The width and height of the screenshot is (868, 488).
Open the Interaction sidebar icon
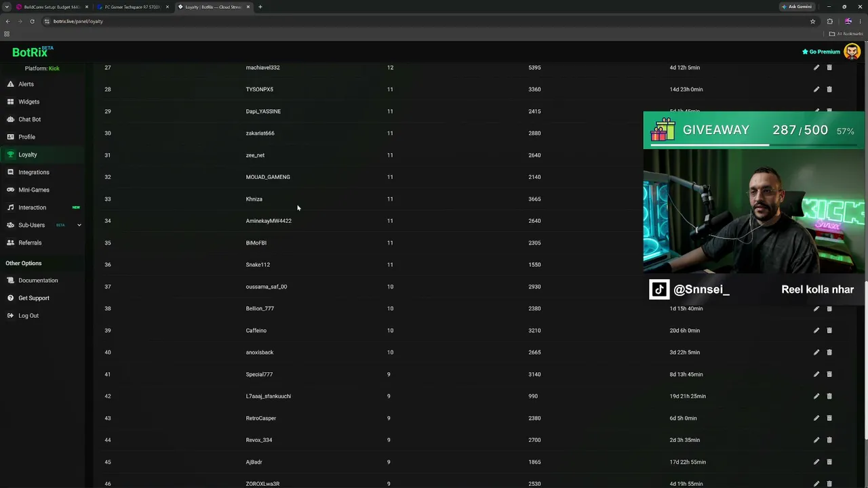tap(10, 207)
